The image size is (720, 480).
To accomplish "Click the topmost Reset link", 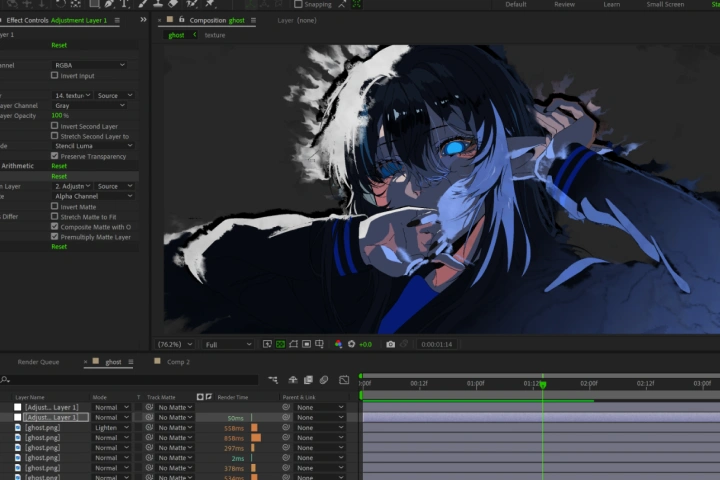I will [59, 45].
